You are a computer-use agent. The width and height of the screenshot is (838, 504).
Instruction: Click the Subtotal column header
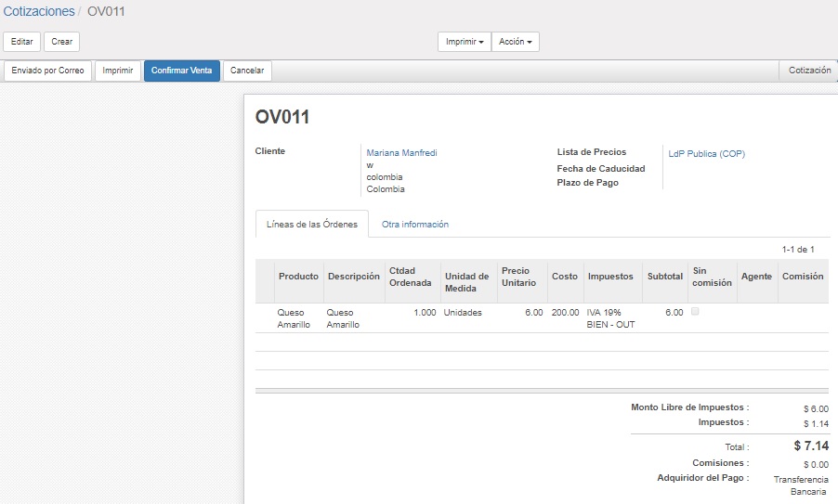pyautogui.click(x=664, y=277)
